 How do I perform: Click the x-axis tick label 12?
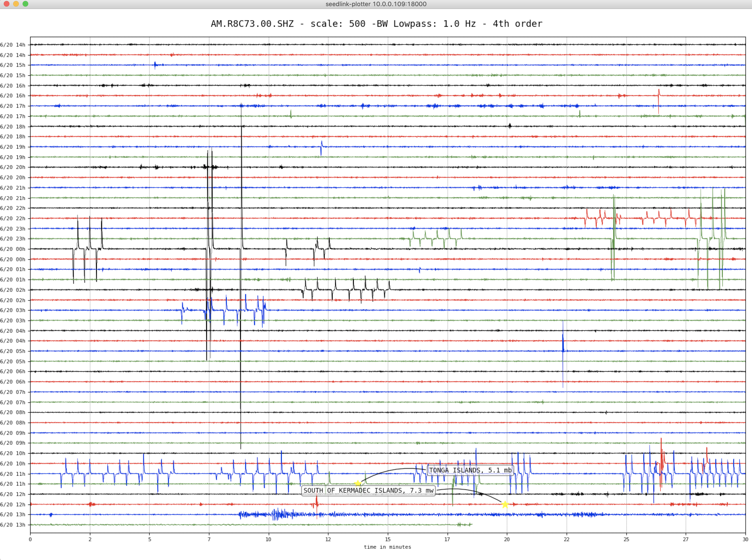(328, 539)
